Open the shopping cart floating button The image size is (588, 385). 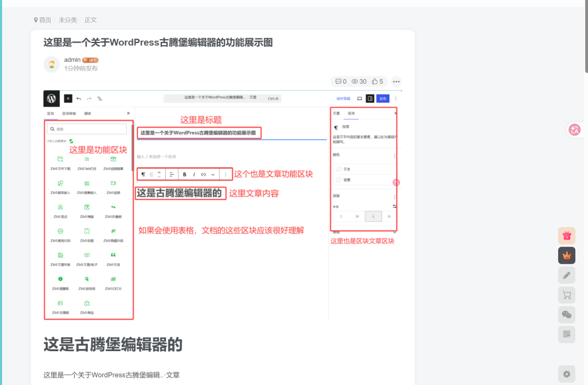(x=567, y=295)
